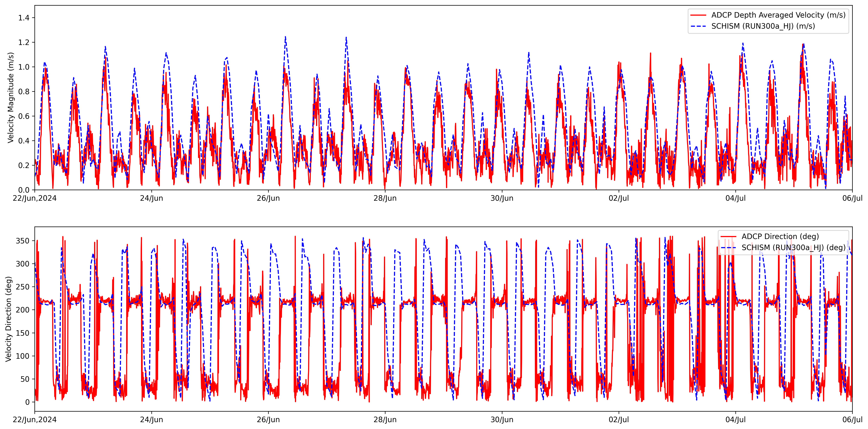
Task: Click the ADCP Depth Averaged Velocity legend entry
Action: pyautogui.click(x=778, y=15)
